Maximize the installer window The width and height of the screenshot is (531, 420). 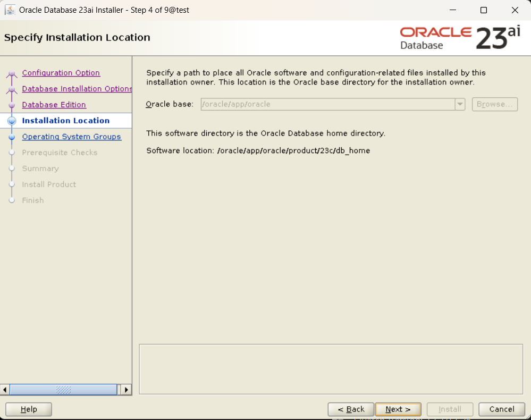484,10
